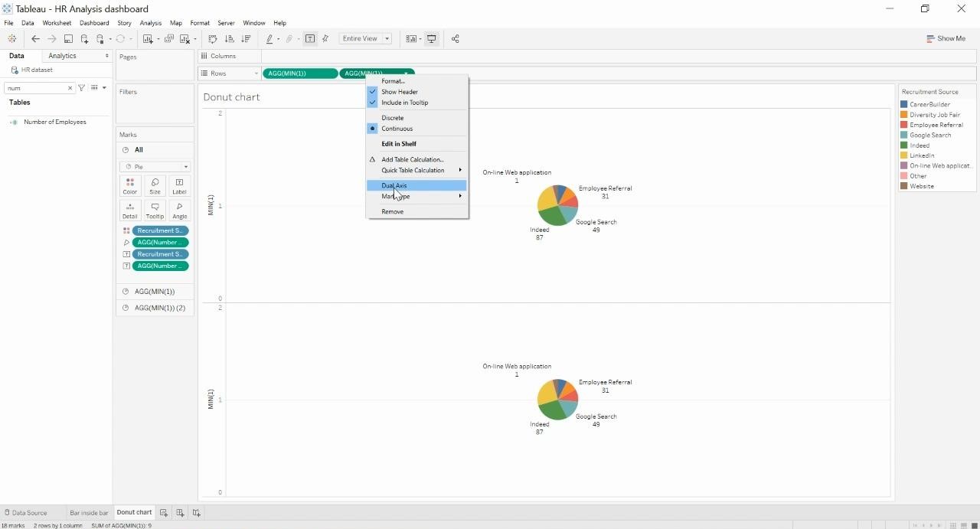Open the Clear Sheet dropdown arrow

tap(194, 39)
